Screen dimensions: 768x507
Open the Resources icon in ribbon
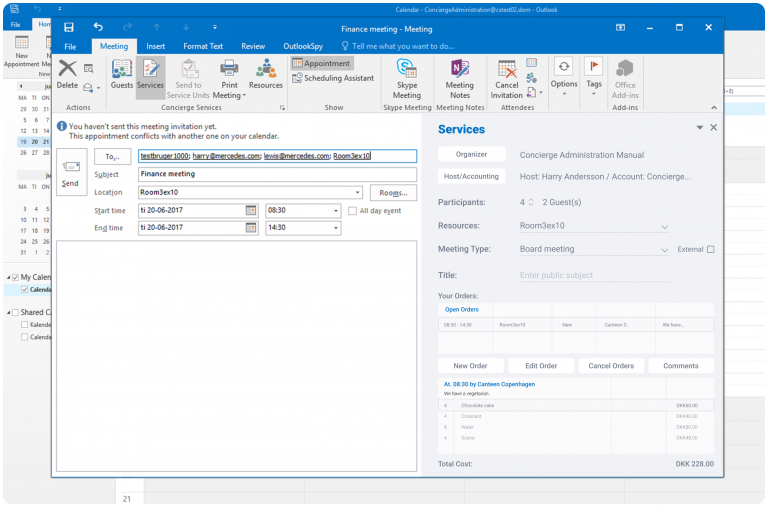[265, 70]
